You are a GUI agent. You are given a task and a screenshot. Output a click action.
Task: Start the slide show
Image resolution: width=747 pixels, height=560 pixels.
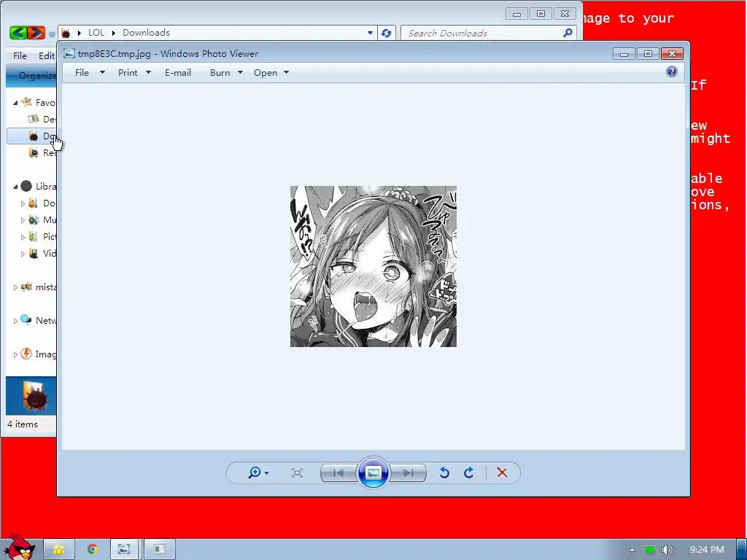pos(373,472)
